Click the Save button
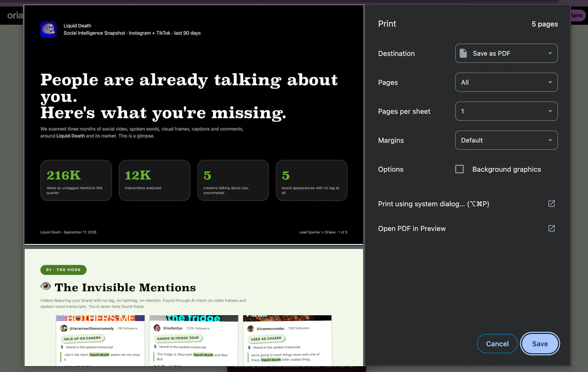 coord(540,344)
